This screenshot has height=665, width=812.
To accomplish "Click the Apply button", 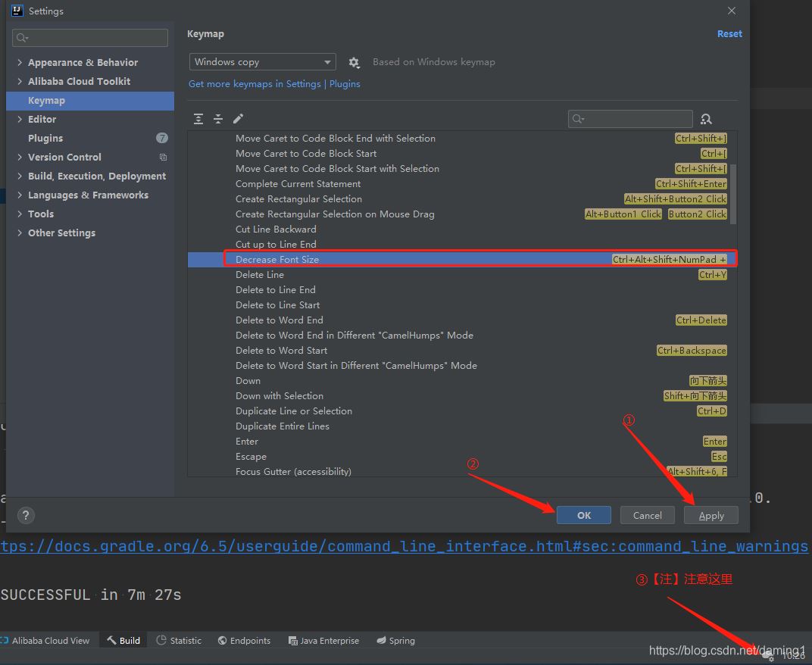I will [x=710, y=516].
